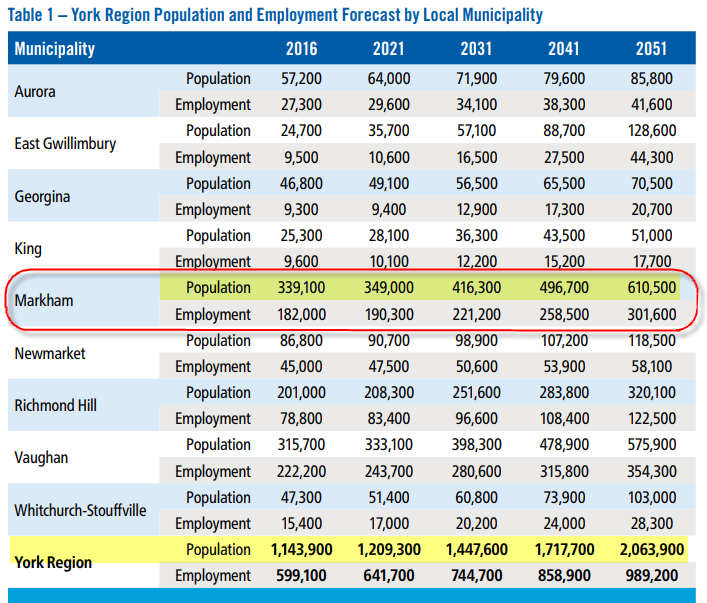
Task: Click the Georgina municipality name
Action: tap(42, 197)
